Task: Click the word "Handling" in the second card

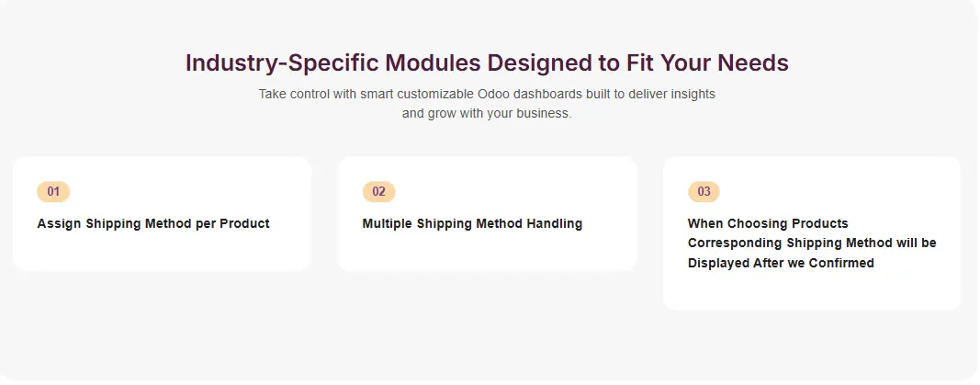Action: pyautogui.click(x=554, y=223)
